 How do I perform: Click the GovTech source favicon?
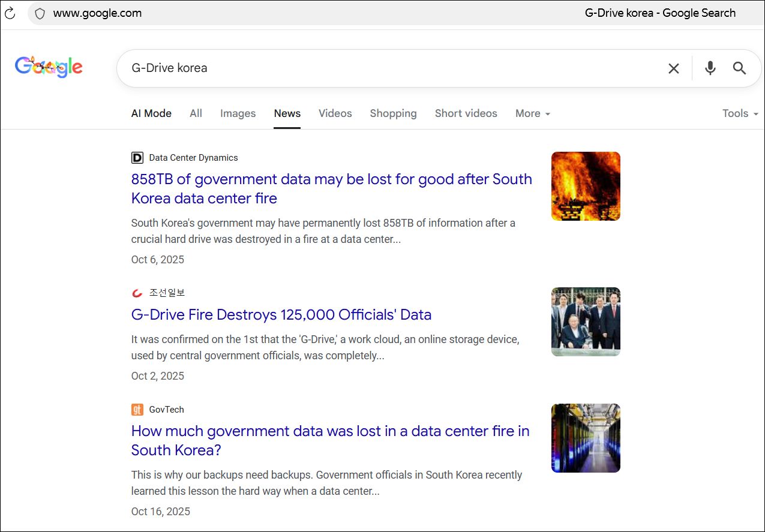[x=137, y=410]
